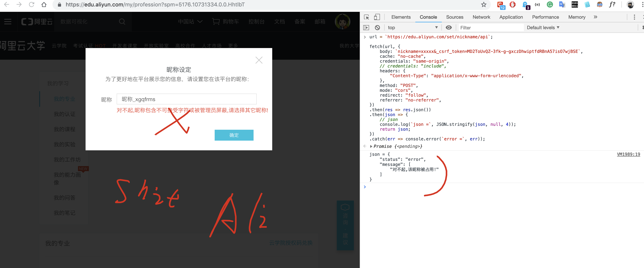Click the console prompt input line

tap(504, 187)
